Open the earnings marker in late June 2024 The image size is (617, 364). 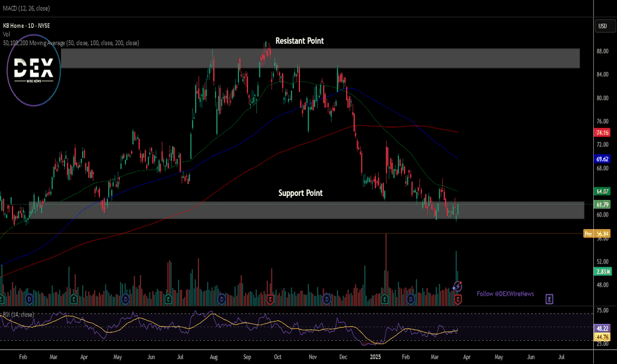pyautogui.click(x=168, y=299)
